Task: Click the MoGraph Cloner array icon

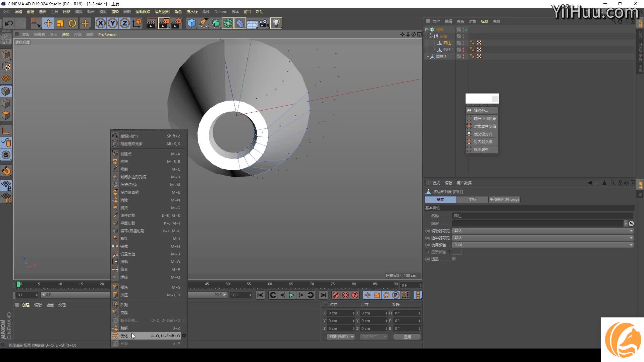Action: [x=228, y=23]
